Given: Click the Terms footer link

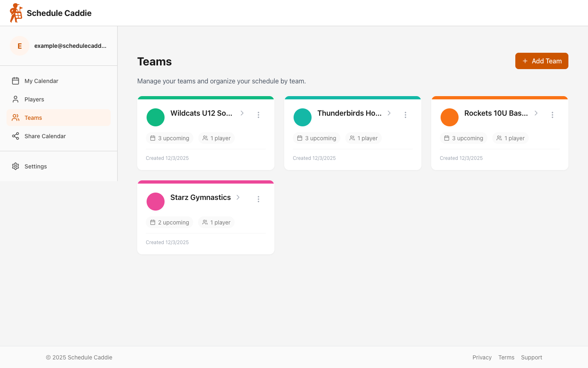Looking at the screenshot, I should 506,357.
